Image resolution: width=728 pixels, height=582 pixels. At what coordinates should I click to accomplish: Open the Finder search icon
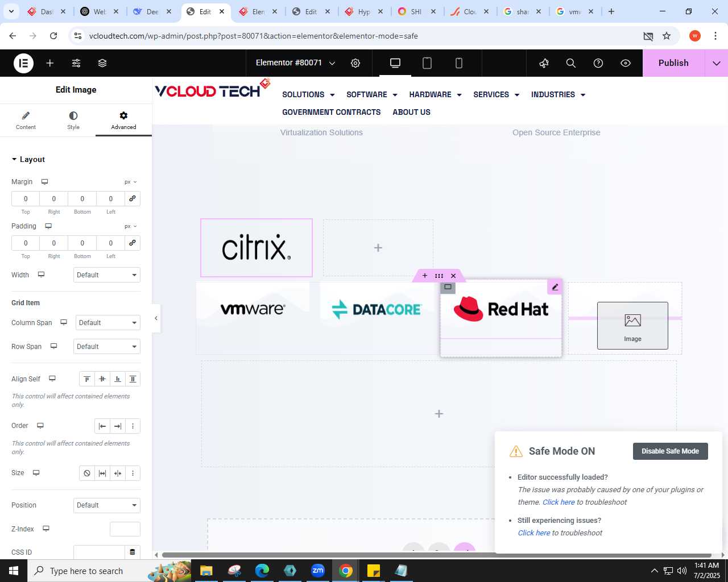pos(571,63)
